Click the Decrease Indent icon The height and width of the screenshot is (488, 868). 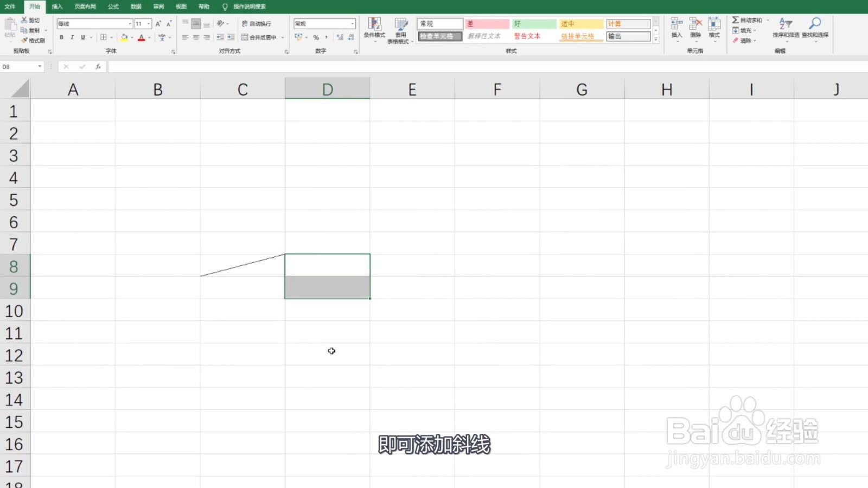coord(220,37)
